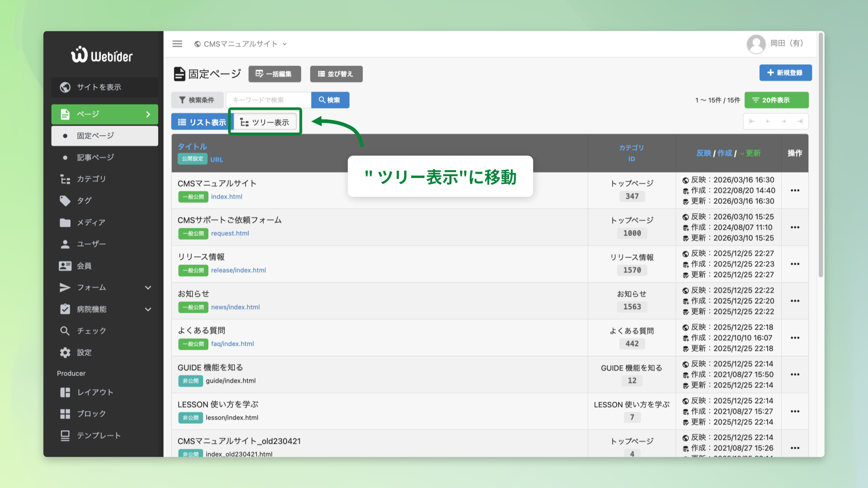868x488 pixels.
Task: Switch to ツリー表示 tab
Action: tap(265, 122)
